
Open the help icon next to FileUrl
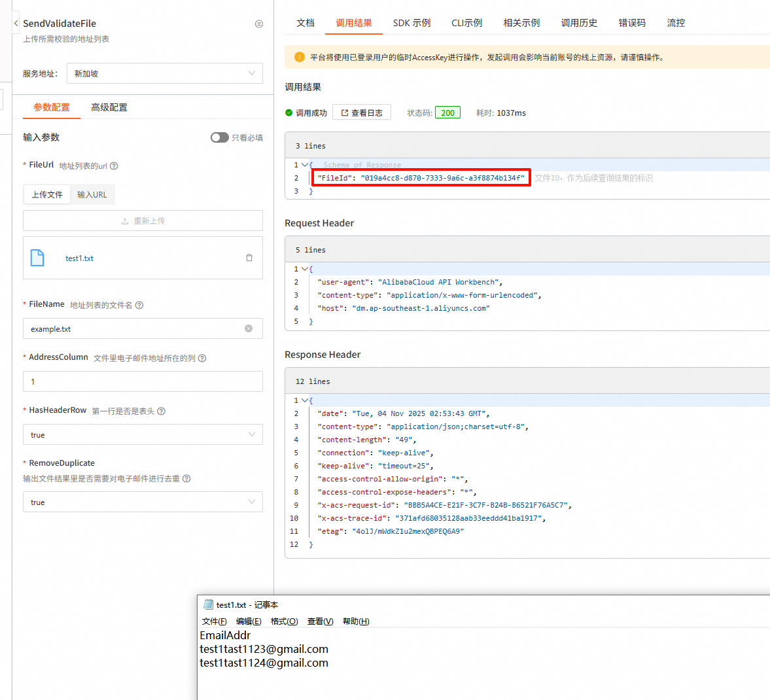pos(114,166)
